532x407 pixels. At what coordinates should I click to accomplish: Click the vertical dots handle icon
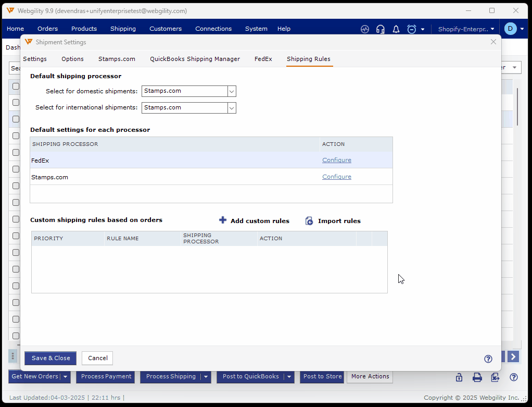click(x=12, y=356)
